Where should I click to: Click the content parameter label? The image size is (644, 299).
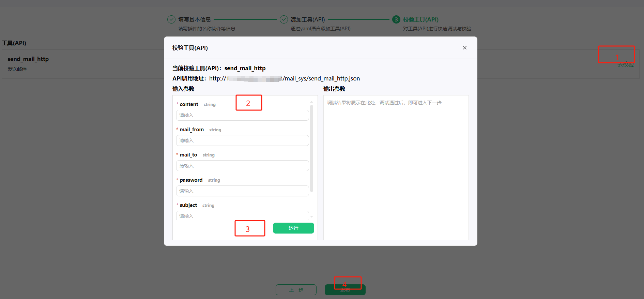[x=189, y=104]
